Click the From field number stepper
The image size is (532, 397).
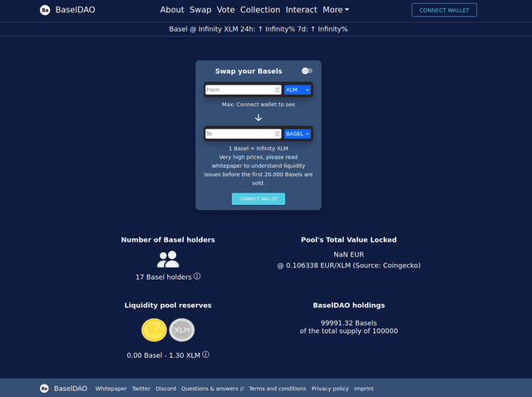(x=277, y=90)
